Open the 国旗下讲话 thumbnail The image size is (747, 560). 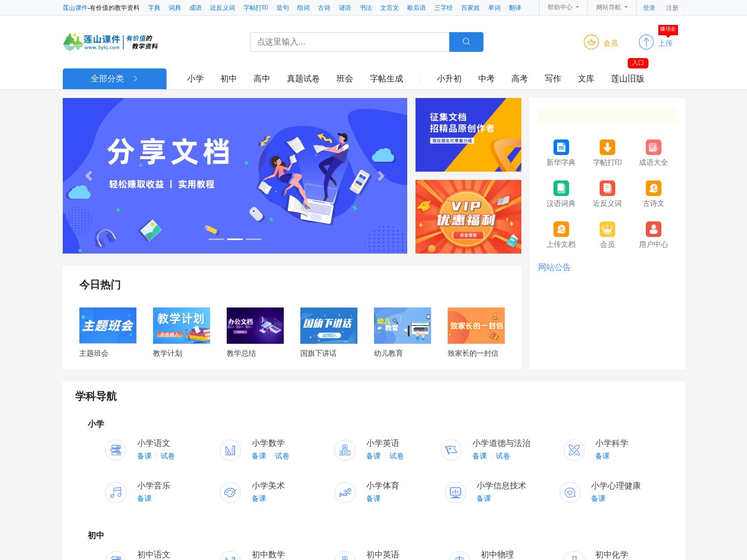coord(329,326)
